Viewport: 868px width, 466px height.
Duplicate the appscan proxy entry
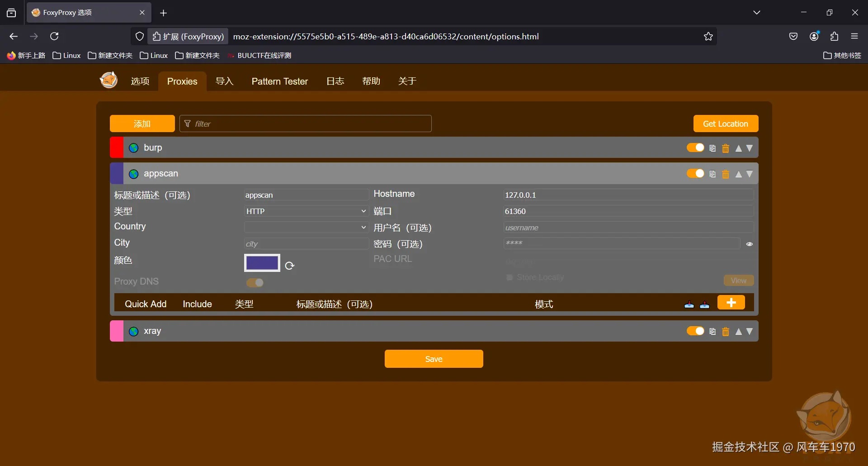tap(712, 174)
